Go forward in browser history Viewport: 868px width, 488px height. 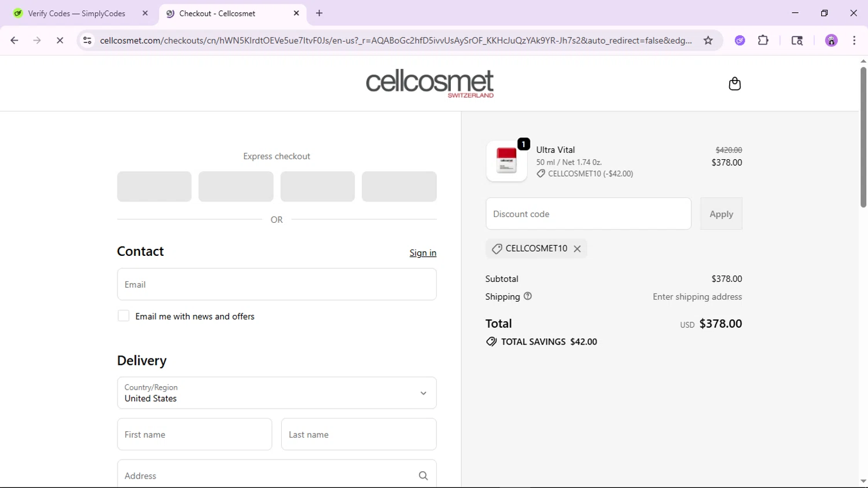tap(37, 41)
